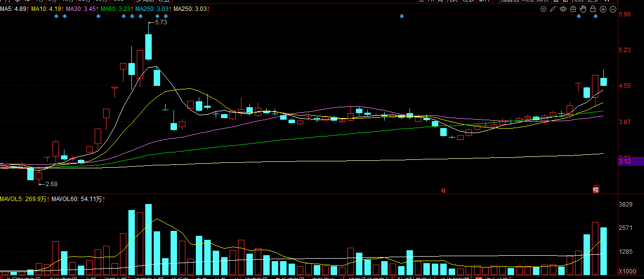
Task: Activate the hand pan tool
Action: pyautogui.click(x=583, y=9)
